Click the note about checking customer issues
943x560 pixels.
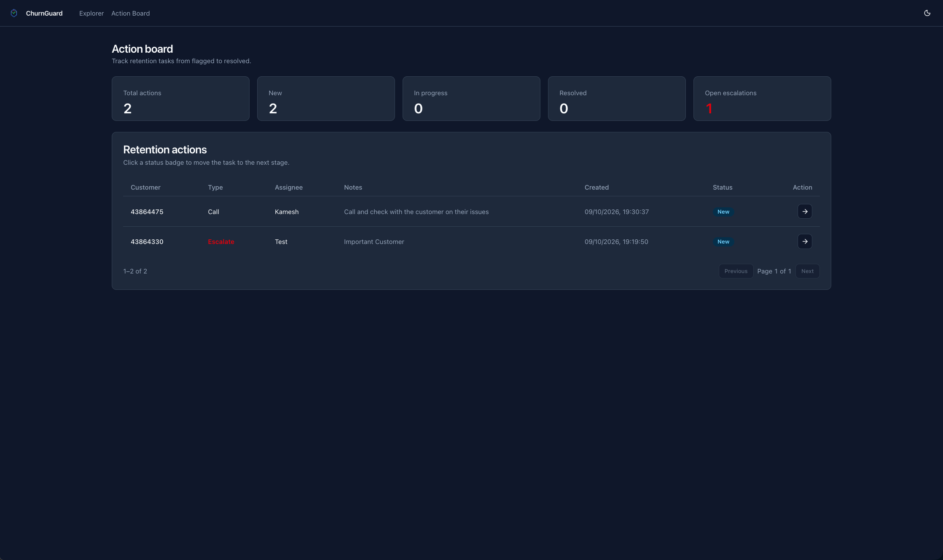[416, 212]
